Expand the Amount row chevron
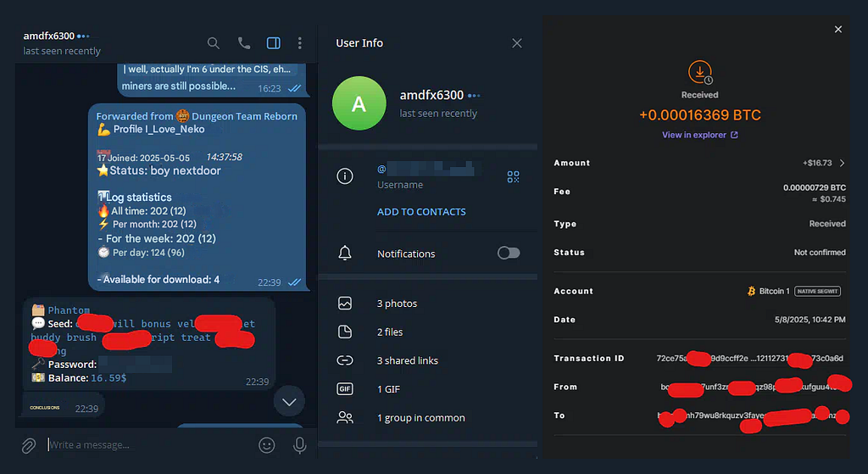Image resolution: width=868 pixels, height=474 pixels. point(842,163)
